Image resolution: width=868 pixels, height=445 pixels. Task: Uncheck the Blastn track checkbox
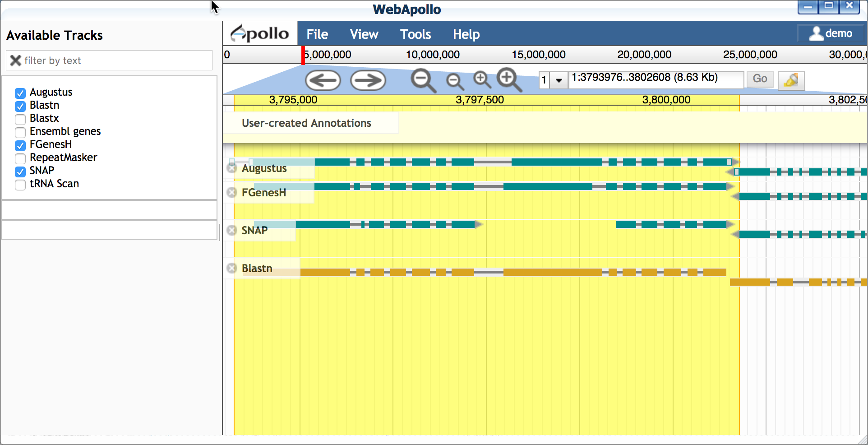pyautogui.click(x=20, y=107)
